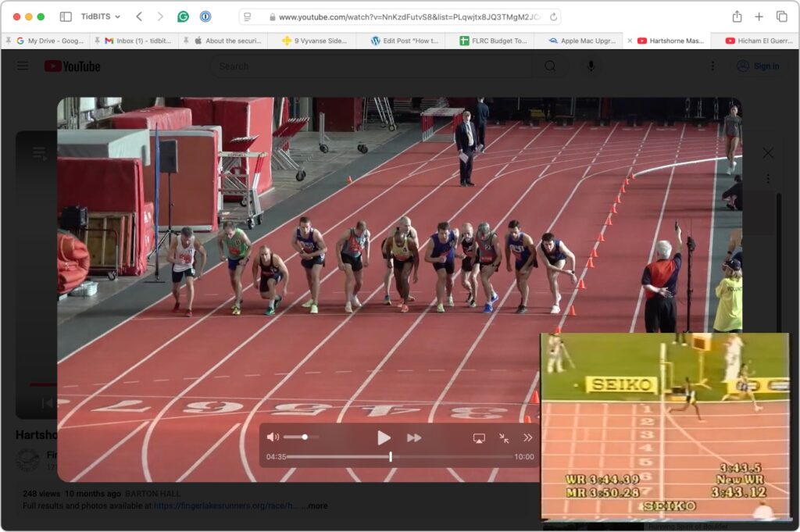Screen dimensions: 800x532
Task: Exit full-window video with the shrink arrows icon
Action: 504,438
